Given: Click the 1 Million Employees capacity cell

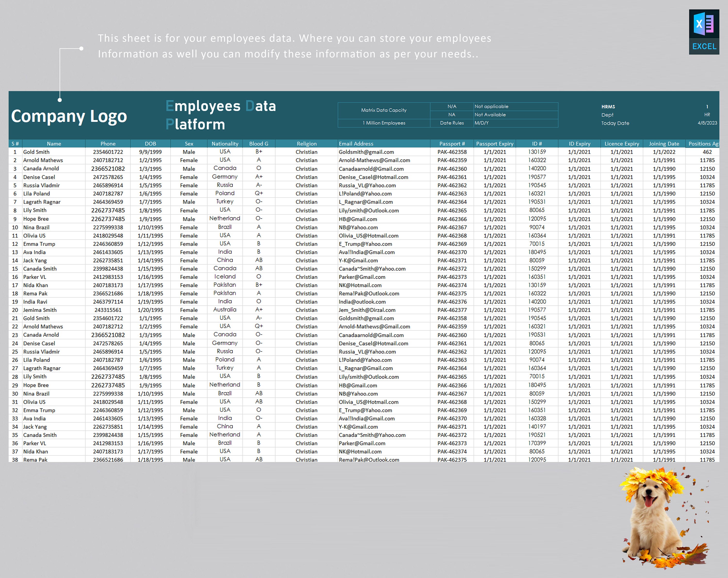Looking at the screenshot, I should click(x=384, y=123).
